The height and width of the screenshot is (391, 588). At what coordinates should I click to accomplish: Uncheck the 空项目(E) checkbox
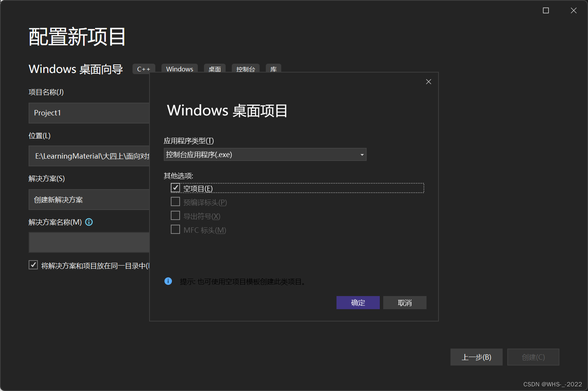pyautogui.click(x=175, y=188)
